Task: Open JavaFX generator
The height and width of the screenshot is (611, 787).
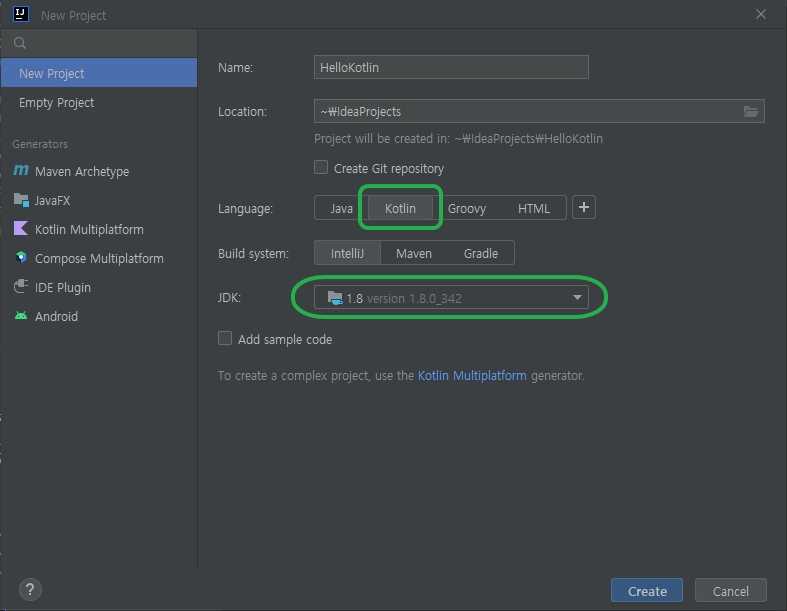Action: coord(99,200)
